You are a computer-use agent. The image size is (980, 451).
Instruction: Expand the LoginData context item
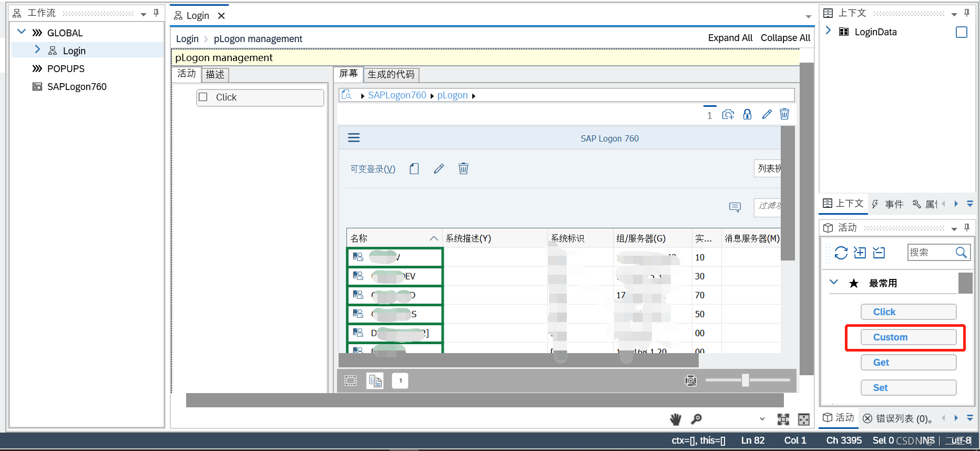[828, 31]
